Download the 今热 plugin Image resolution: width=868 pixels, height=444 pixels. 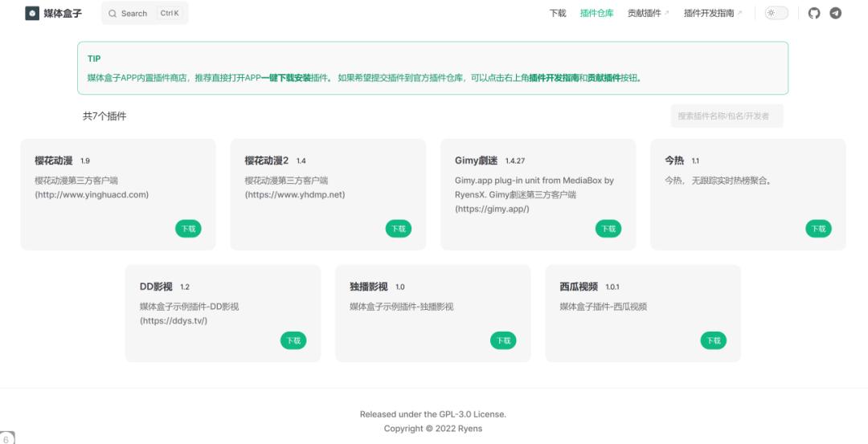(x=818, y=229)
